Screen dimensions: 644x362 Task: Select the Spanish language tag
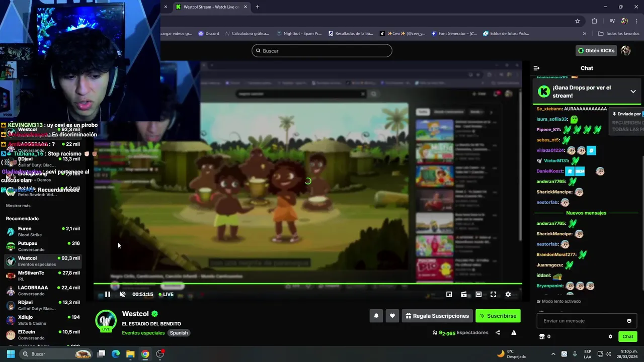coord(179,333)
